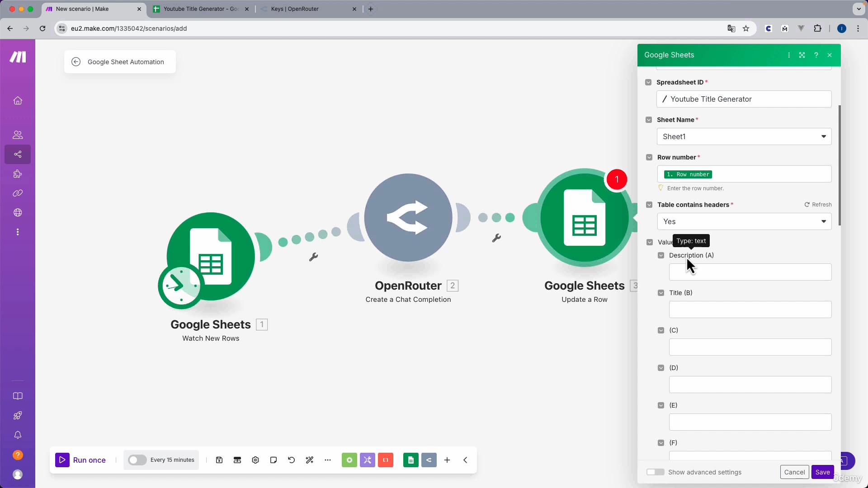
Task: Toggle the Description (A) checkbox
Action: (661, 255)
